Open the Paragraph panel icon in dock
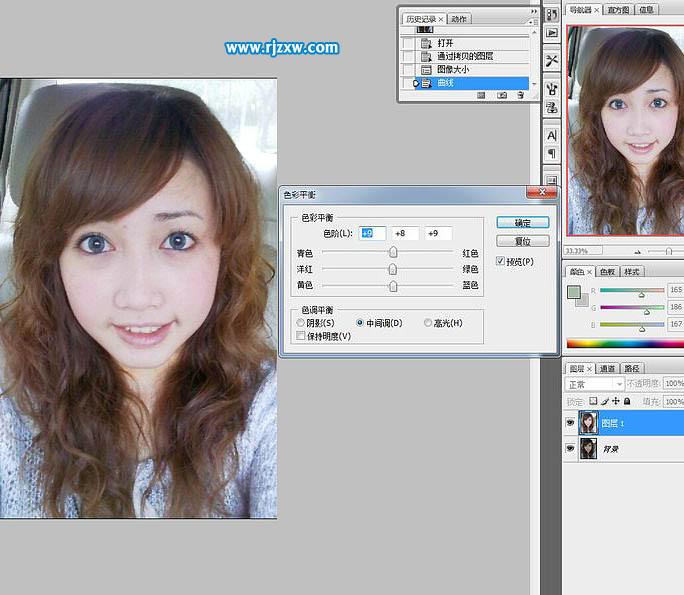The image size is (684, 595). coord(551,153)
